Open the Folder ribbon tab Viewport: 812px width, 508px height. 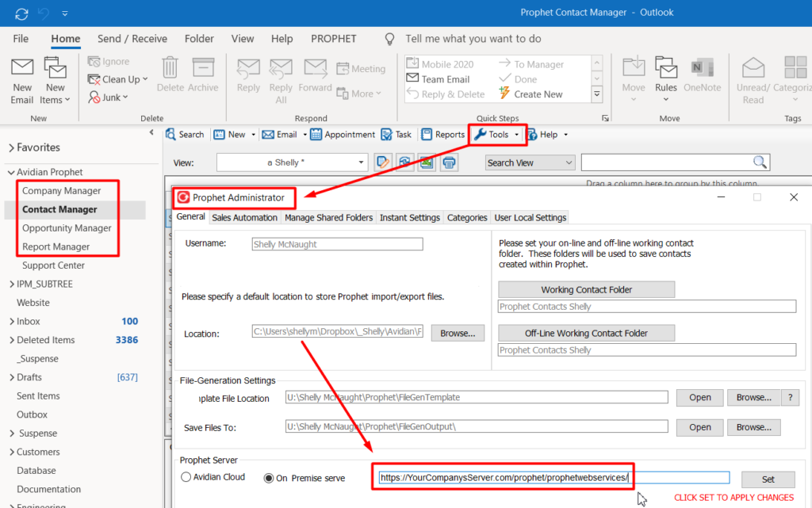199,39
